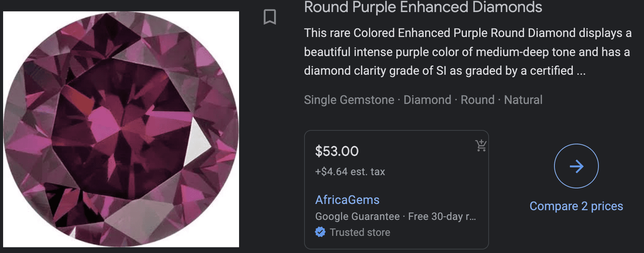Click the circled right arrow icon
Viewport: 644px width, 253px height.
click(576, 166)
